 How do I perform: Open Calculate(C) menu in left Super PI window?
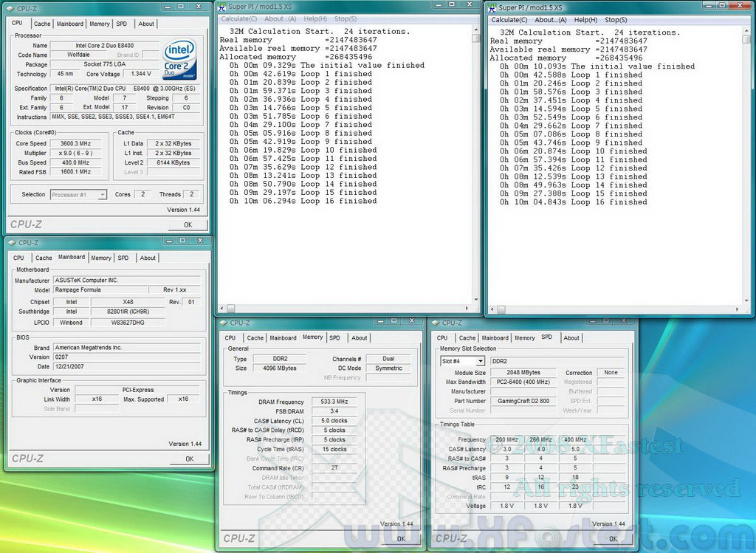point(239,18)
